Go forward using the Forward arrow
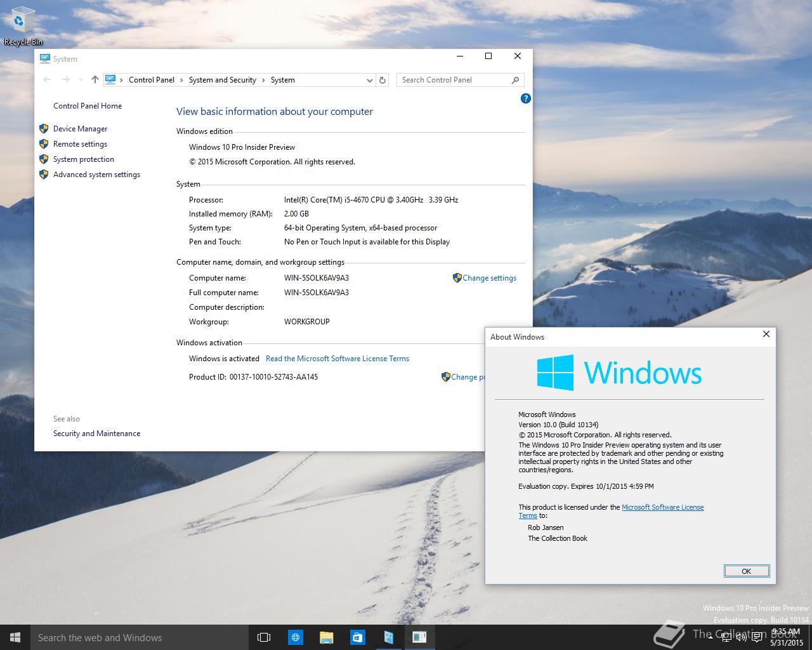 click(x=65, y=79)
